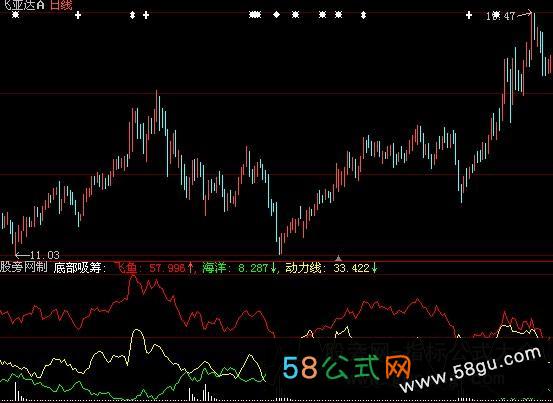
Task: Click the rightmost plus marker on top row
Action: [x=469, y=15]
